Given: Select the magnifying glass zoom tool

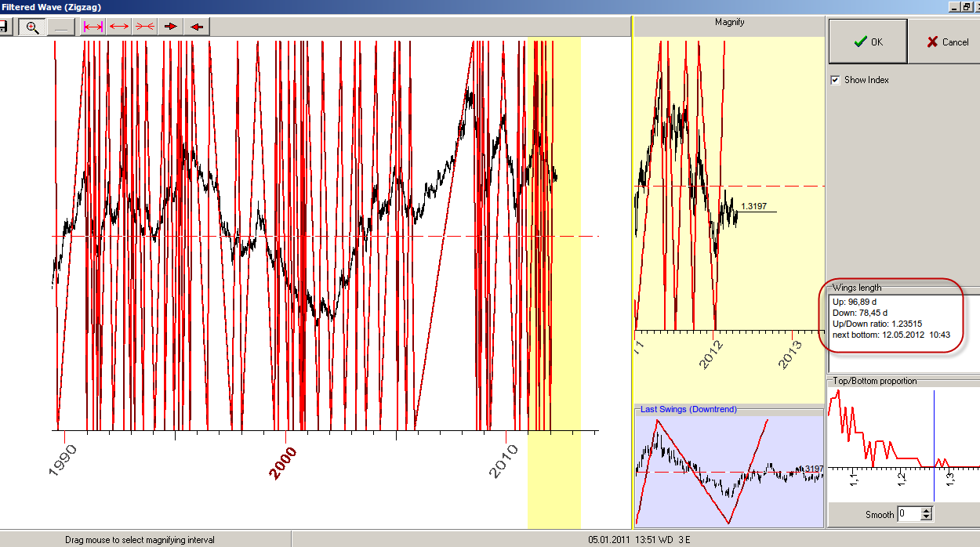Looking at the screenshot, I should click(32, 27).
